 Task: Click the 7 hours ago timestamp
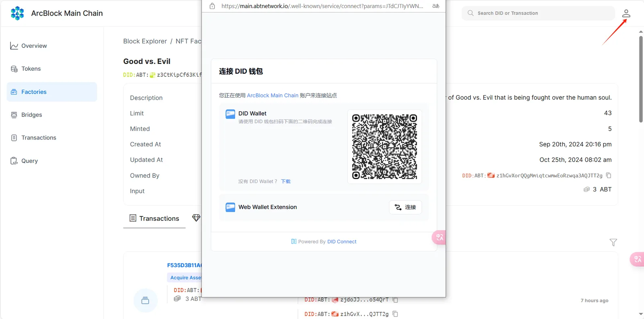[594, 300]
